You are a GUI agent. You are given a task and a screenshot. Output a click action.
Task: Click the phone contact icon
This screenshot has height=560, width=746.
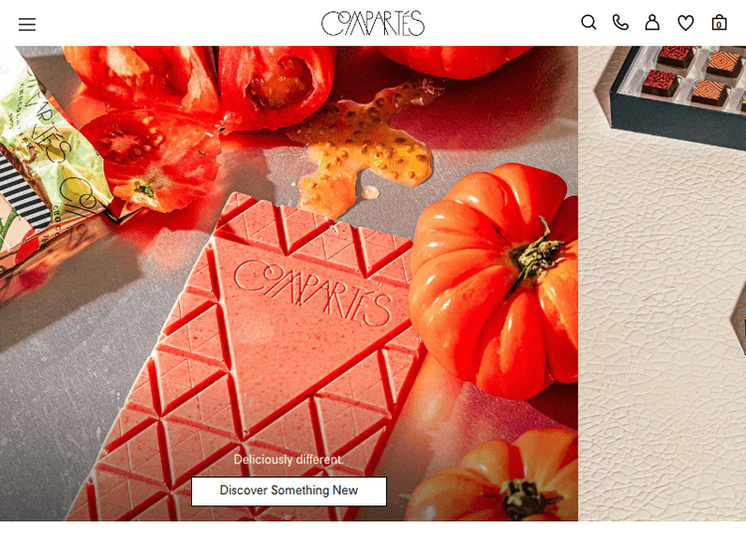coord(621,22)
